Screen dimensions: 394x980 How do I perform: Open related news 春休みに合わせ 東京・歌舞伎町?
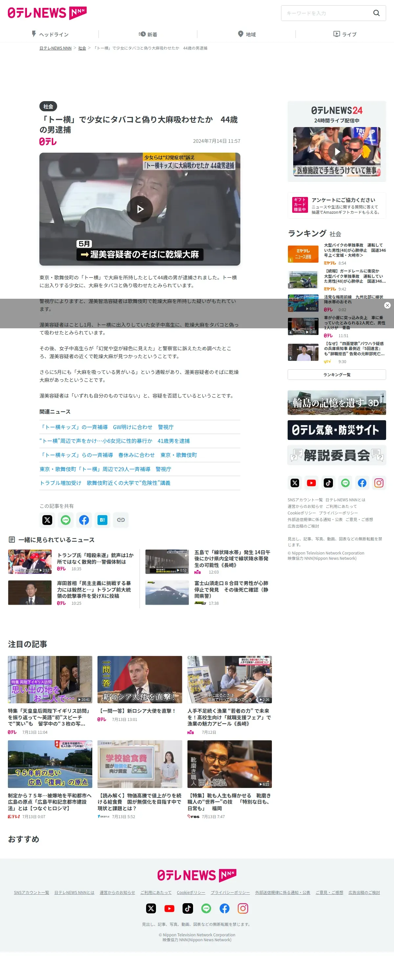(118, 455)
